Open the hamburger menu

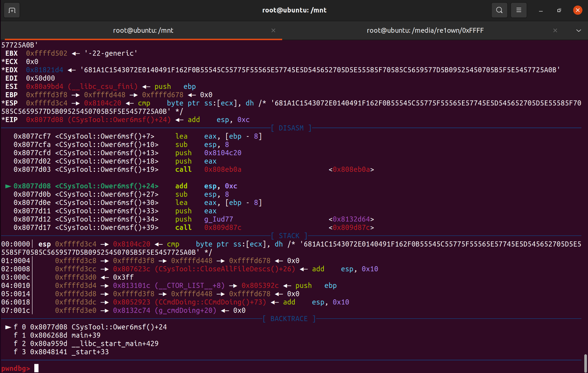[x=519, y=10]
